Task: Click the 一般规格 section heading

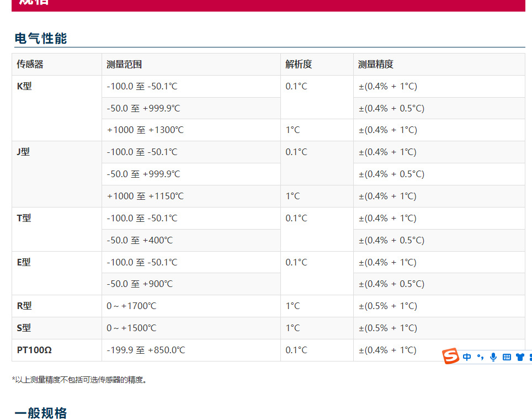Action: click(x=41, y=413)
